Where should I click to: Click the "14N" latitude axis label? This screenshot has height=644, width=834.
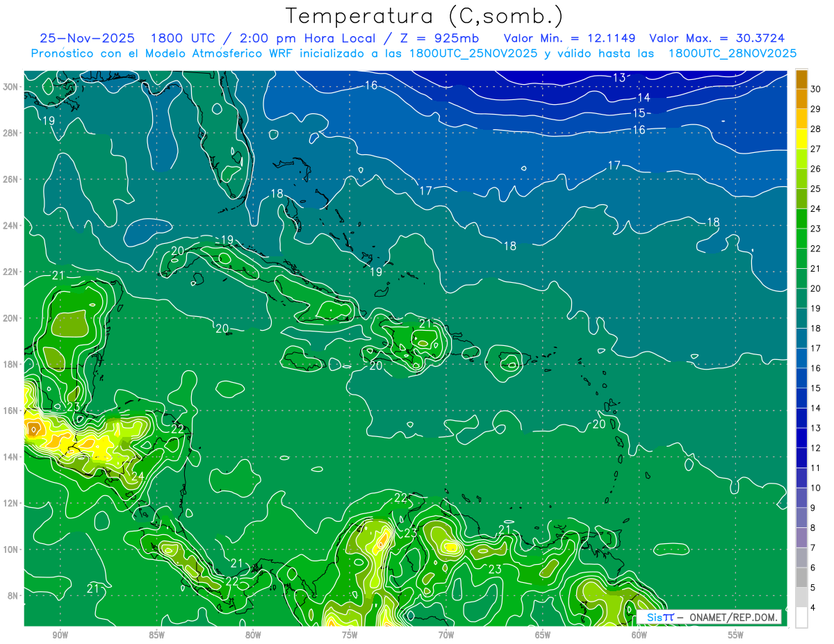click(x=10, y=456)
